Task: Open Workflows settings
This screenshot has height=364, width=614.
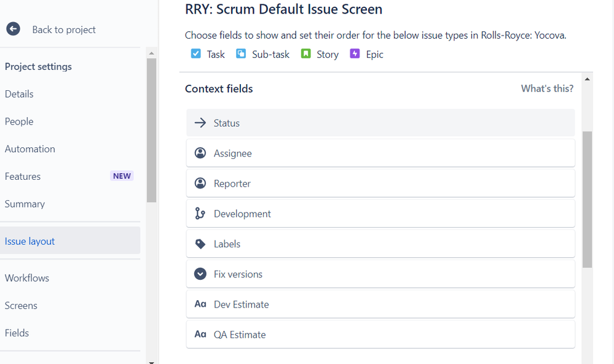Action: click(x=26, y=278)
